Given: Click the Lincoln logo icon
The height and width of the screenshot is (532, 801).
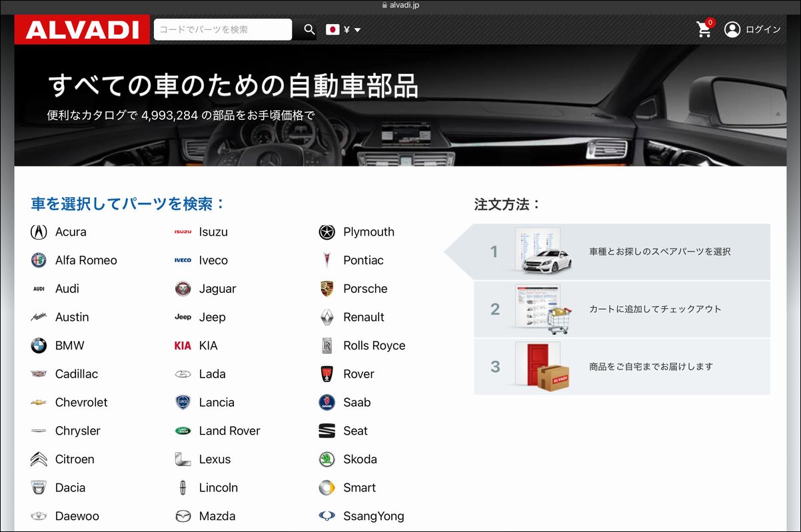Looking at the screenshot, I should (x=183, y=487).
